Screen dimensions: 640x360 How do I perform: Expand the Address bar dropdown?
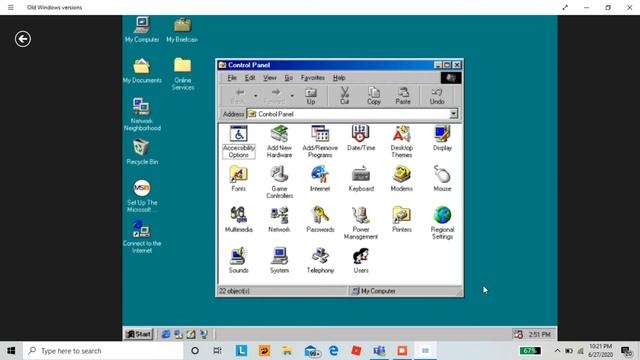tap(453, 114)
